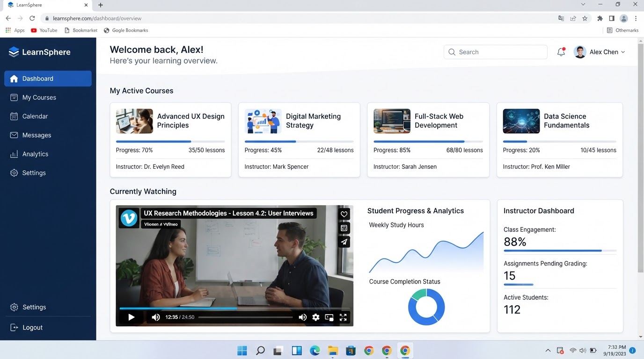Image resolution: width=644 pixels, height=359 pixels.
Task: Open the translate page icon
Action: tap(561, 18)
